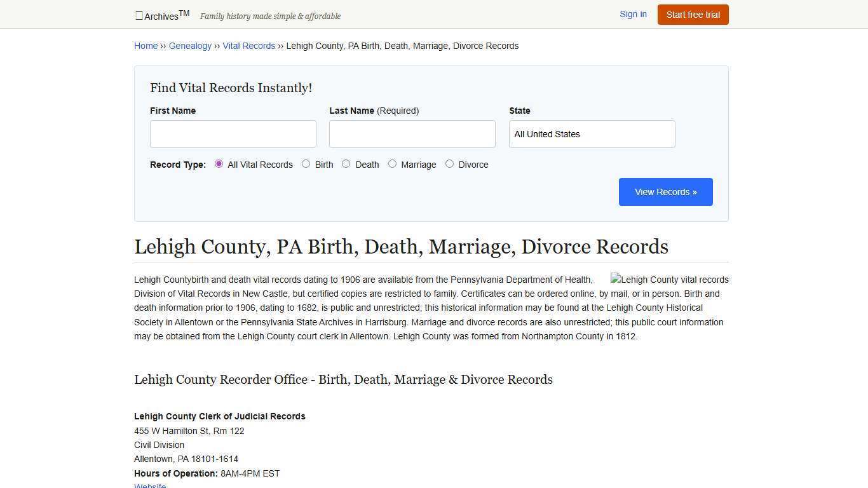The image size is (868, 488).
Task: Select the Death record type
Action: click(346, 164)
